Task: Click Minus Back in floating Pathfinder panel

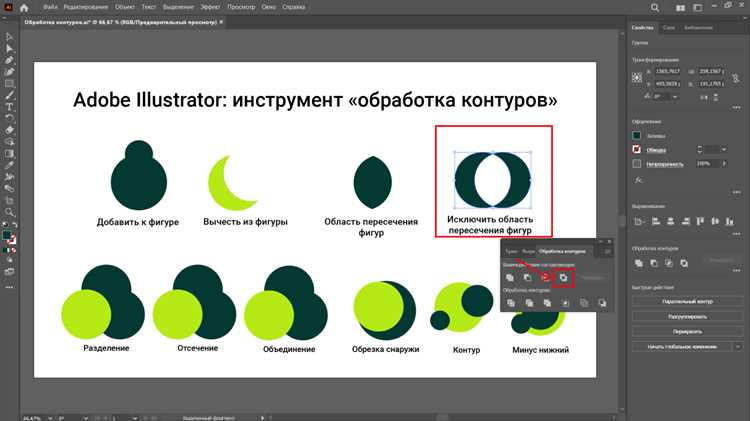Action: point(602,303)
